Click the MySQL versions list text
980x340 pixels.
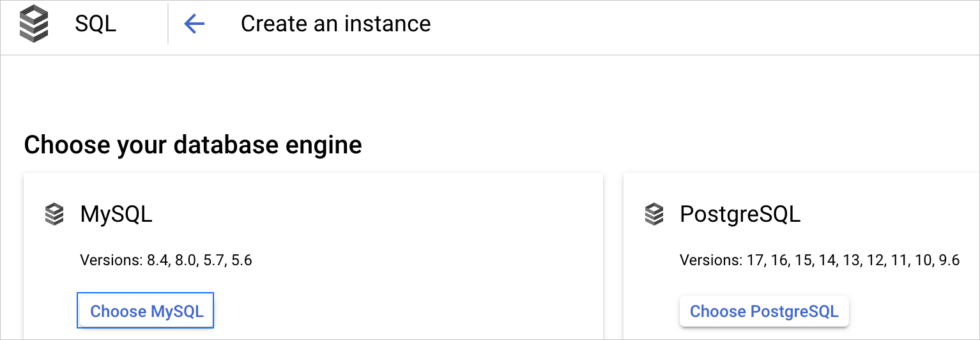pyautogui.click(x=166, y=260)
